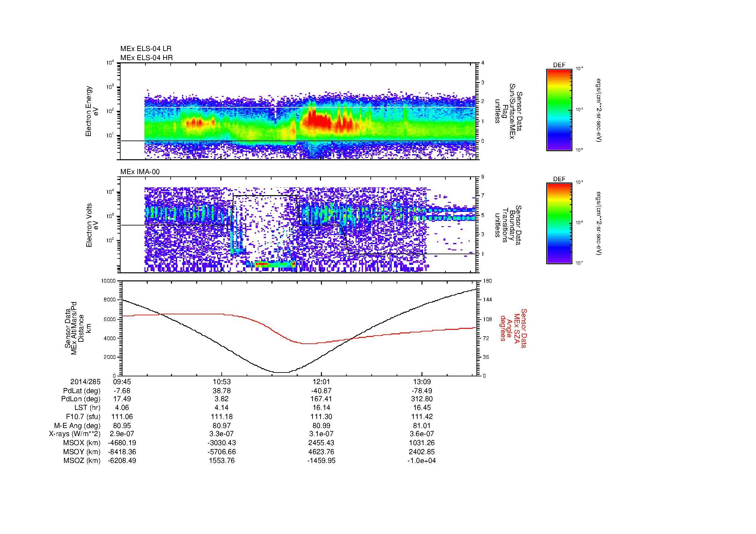This screenshot has width=756, height=534.
Task: Click MSOY value '-8418.36'
Action: (x=122, y=452)
